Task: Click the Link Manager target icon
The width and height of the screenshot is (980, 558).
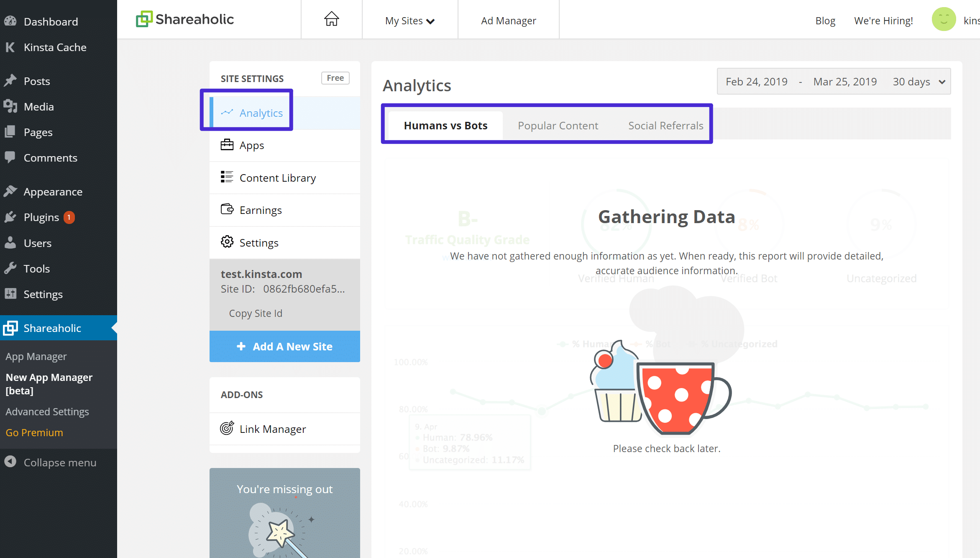Action: [227, 428]
